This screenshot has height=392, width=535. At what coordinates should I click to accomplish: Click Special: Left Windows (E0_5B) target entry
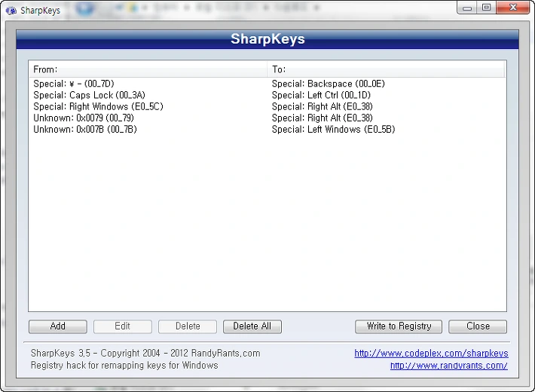click(x=333, y=130)
